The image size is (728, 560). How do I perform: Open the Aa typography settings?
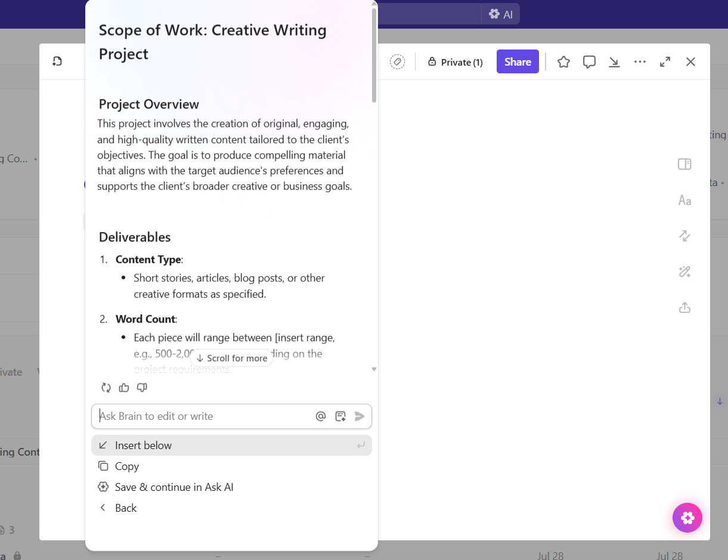click(x=684, y=200)
